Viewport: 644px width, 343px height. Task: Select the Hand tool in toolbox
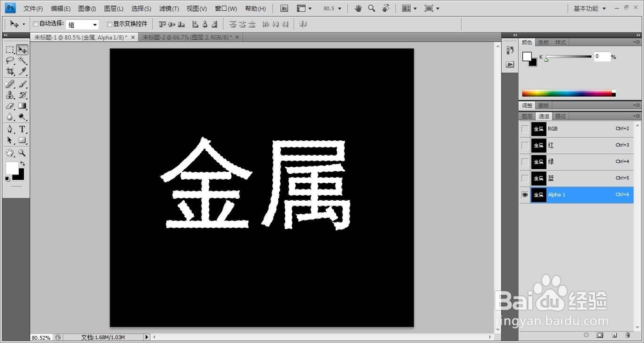pos(10,153)
